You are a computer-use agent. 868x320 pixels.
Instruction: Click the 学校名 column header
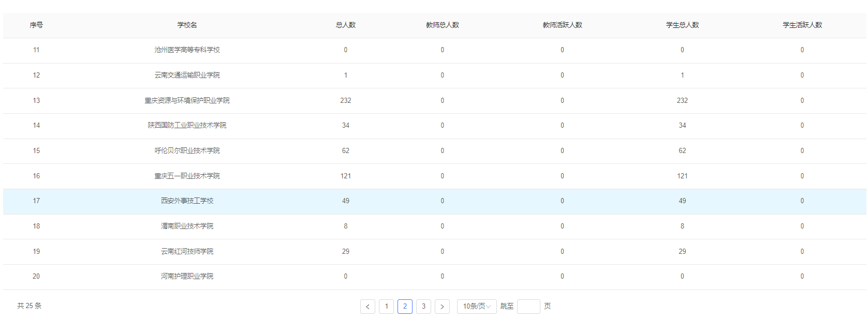coord(187,25)
